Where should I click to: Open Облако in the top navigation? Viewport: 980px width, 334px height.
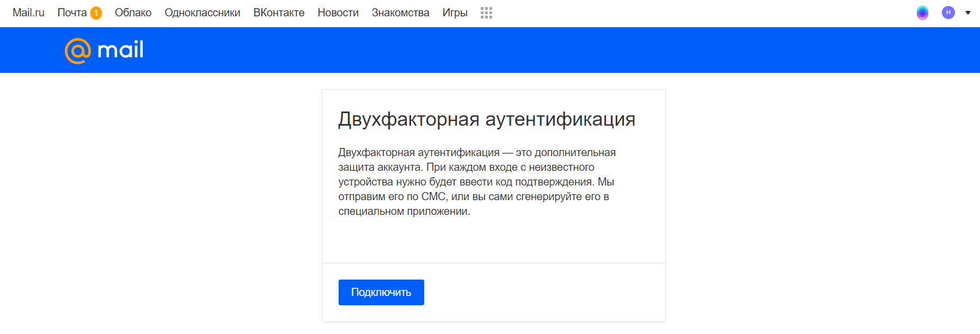[133, 13]
